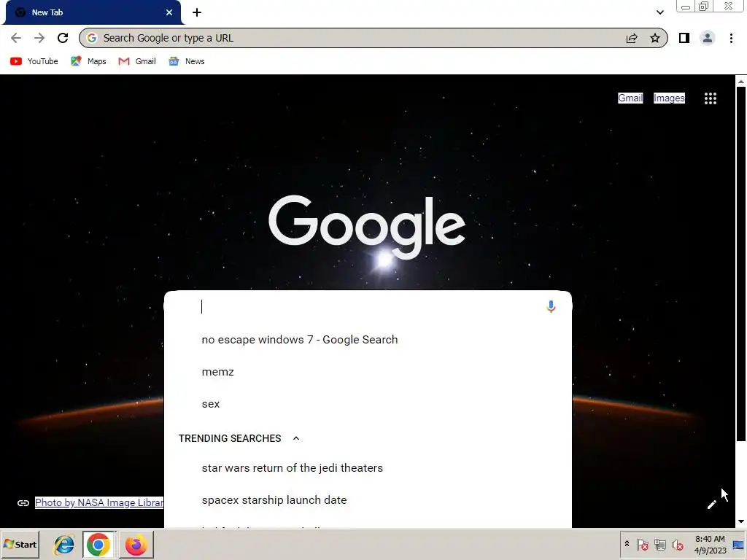Click page scrollbar down arrow
The image size is (747, 560).
741,521
